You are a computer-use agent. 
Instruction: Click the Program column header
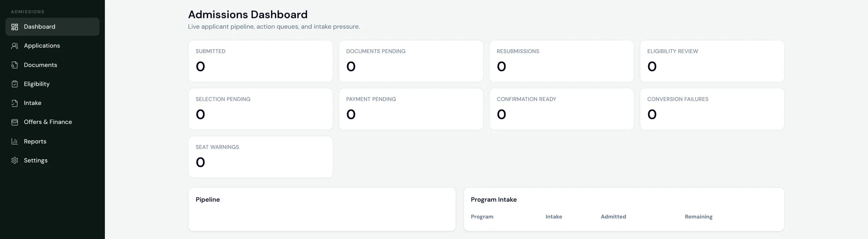tap(482, 217)
